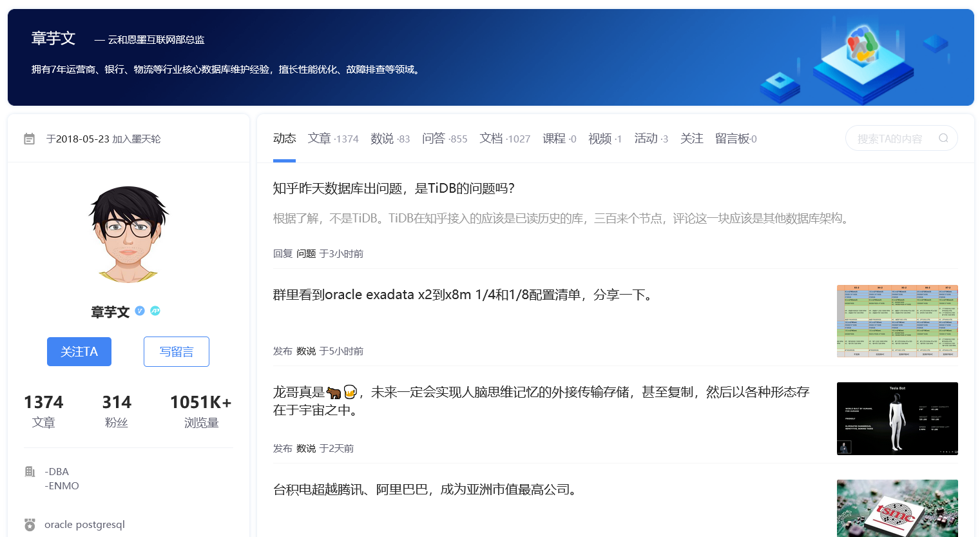Click the 云和恩墨互联网部总监 title text
980x537 pixels.
pos(156,39)
